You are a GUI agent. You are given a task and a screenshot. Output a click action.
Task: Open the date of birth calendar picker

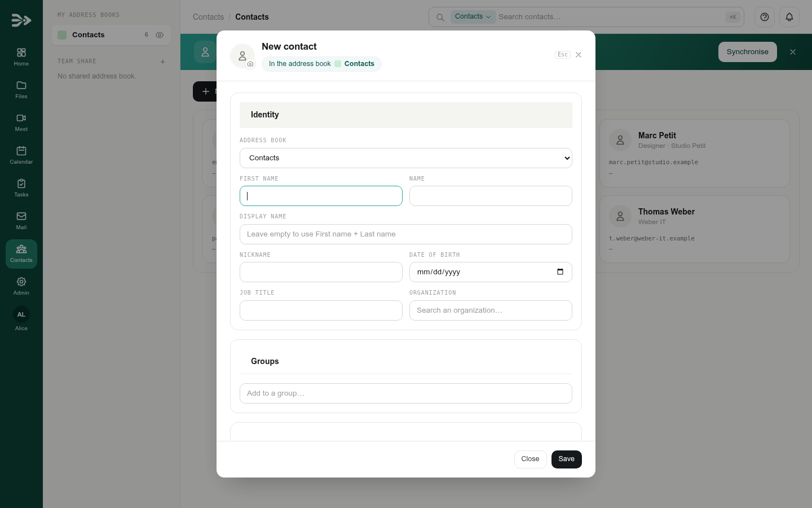pyautogui.click(x=560, y=272)
